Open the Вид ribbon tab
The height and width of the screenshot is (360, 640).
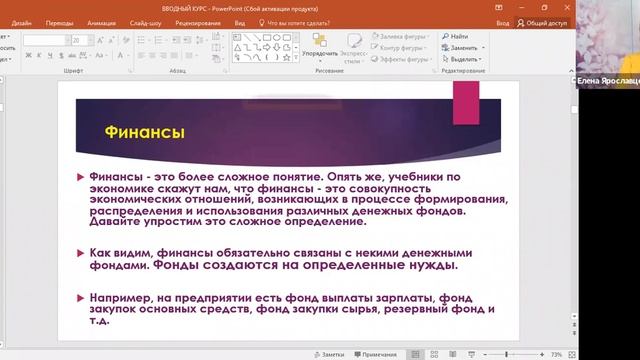pos(240,23)
